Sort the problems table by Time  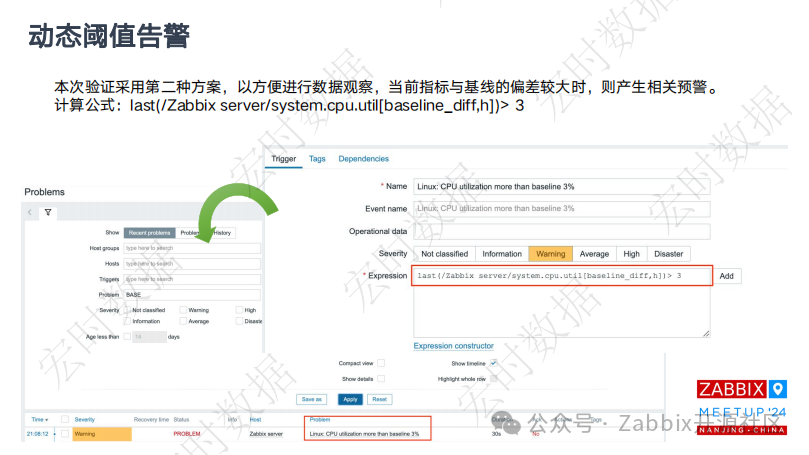tap(40, 419)
